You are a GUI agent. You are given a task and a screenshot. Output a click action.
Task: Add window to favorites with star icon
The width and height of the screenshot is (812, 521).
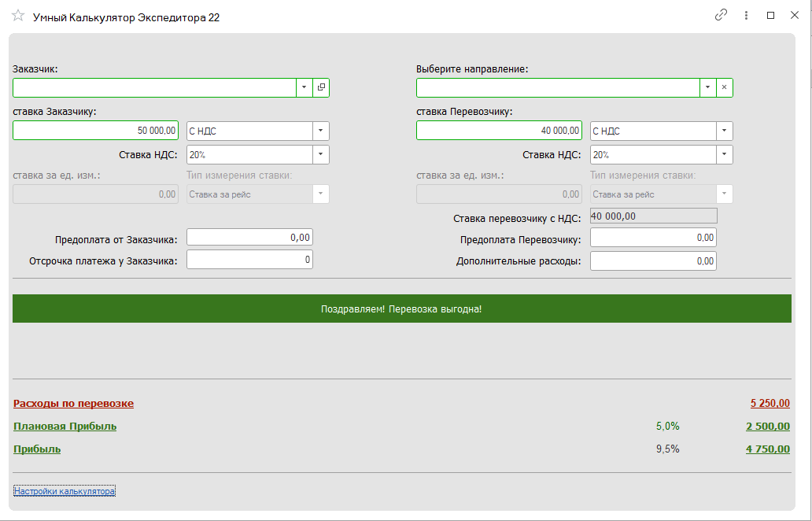point(18,16)
